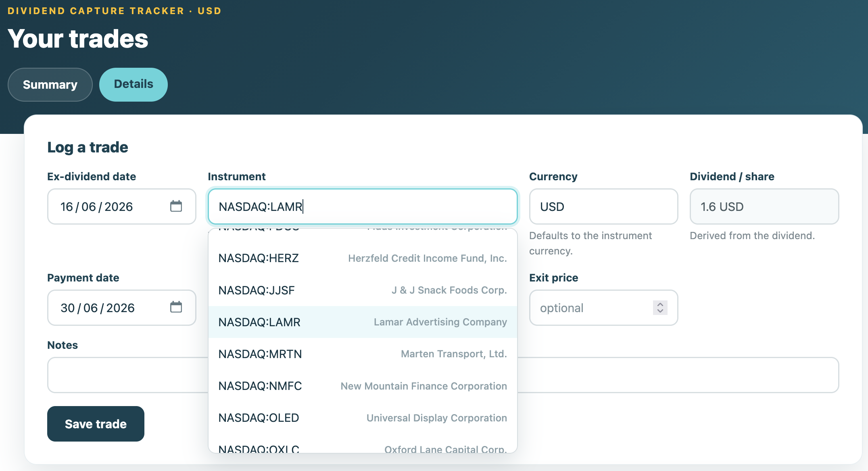Click the 'Dividend Capture Tracker · USD' header text

point(115,11)
